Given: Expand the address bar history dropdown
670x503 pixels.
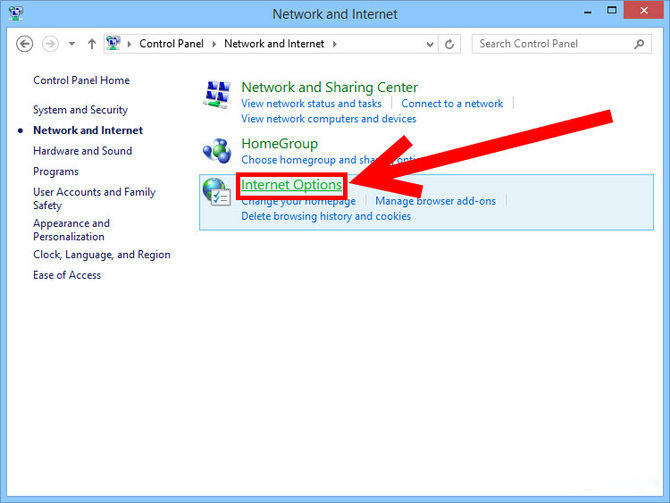Looking at the screenshot, I should click(x=430, y=44).
